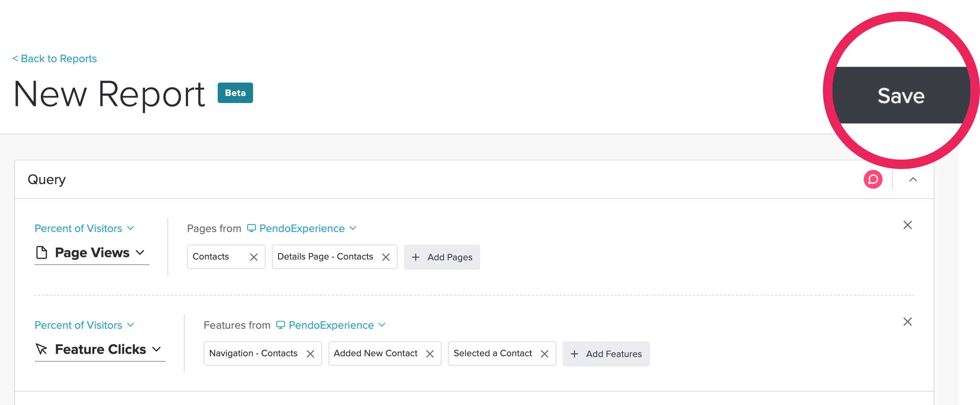This screenshot has width=980, height=405.
Task: Click the Added New Contact chip label
Action: (376, 353)
